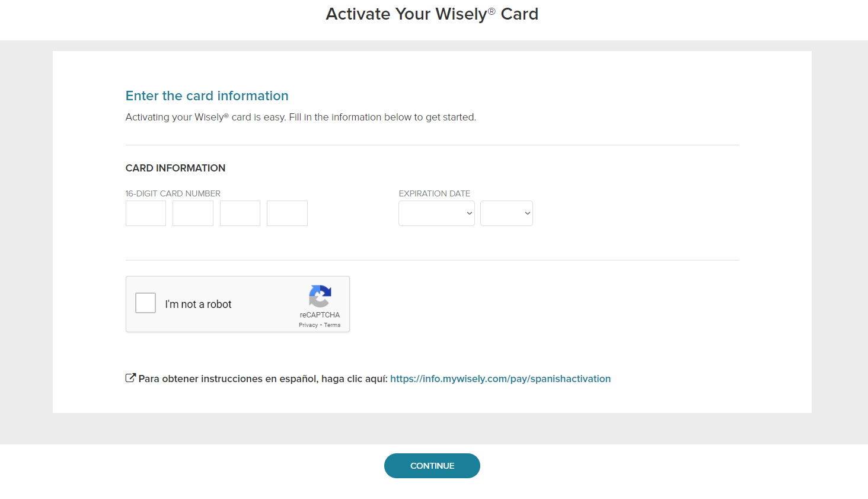Check the I'm not a robot box
Viewport: 868px width, 499px height.
point(145,303)
